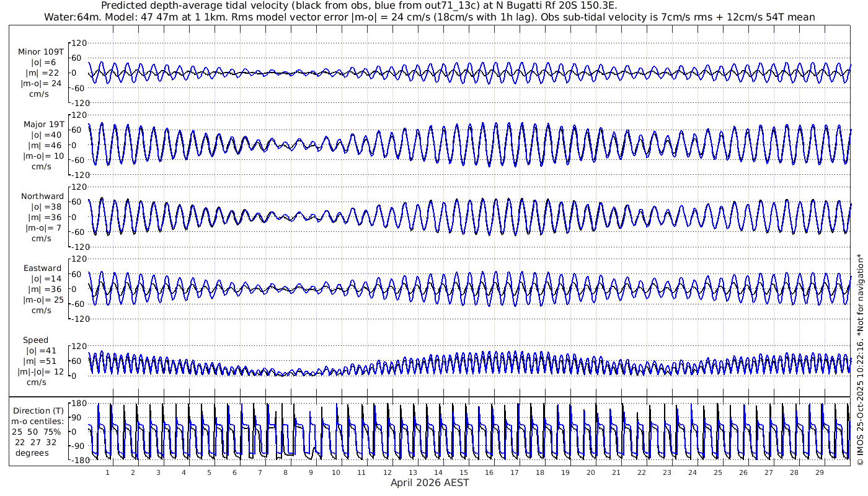Click the 'Minor 109T' panel label

tap(41, 52)
